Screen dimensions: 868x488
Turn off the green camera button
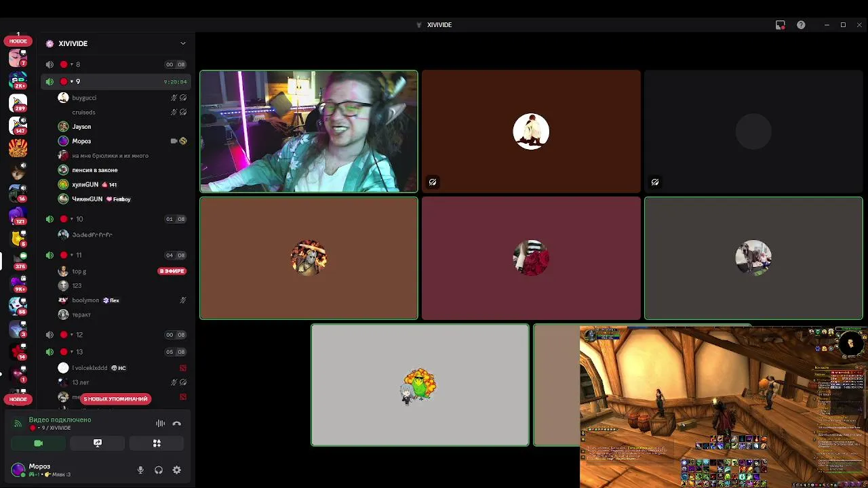(38, 443)
